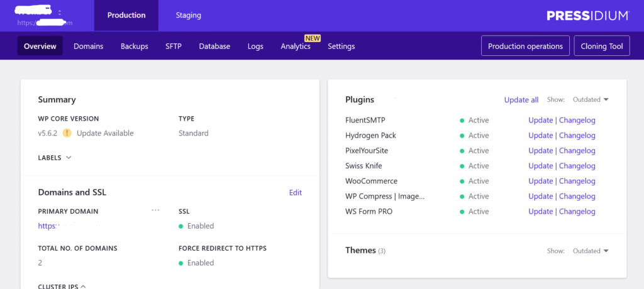This screenshot has width=644, height=289.
Task: Edit Domains and SSL settings
Action: [x=296, y=192]
